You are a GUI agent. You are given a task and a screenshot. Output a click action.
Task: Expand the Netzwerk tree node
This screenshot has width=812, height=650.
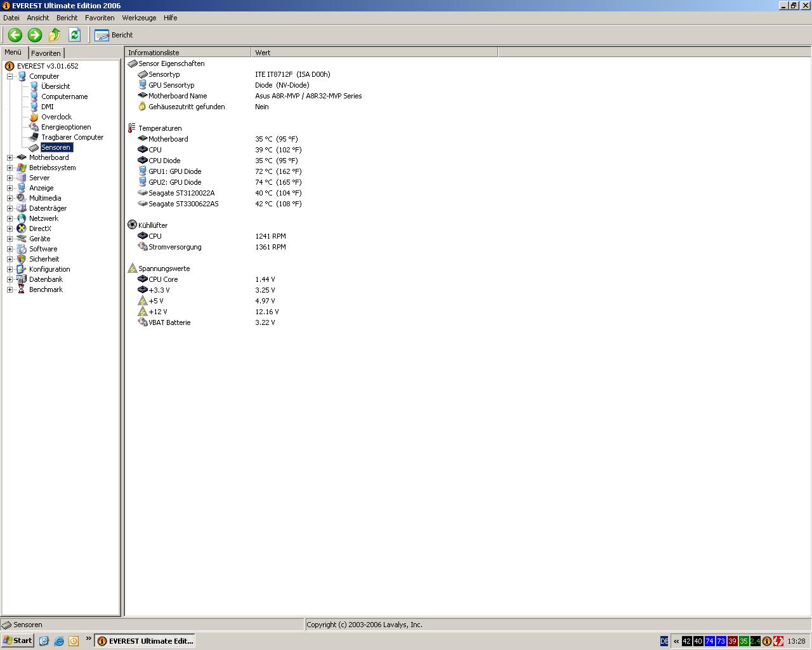pyautogui.click(x=10, y=218)
